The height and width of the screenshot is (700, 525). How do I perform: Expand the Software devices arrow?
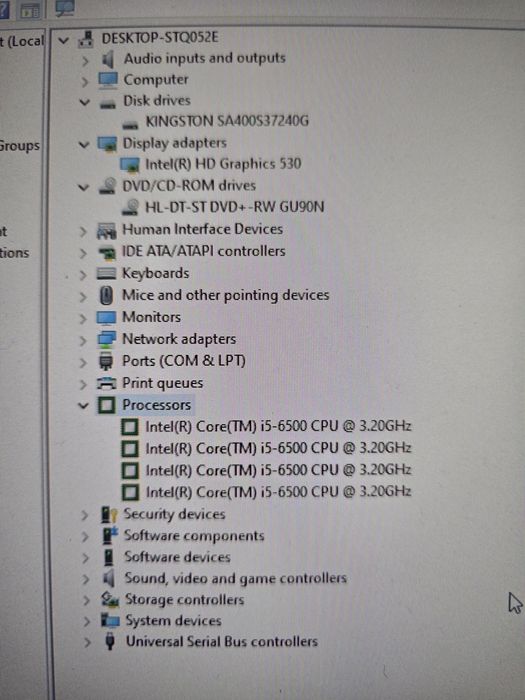[86, 558]
